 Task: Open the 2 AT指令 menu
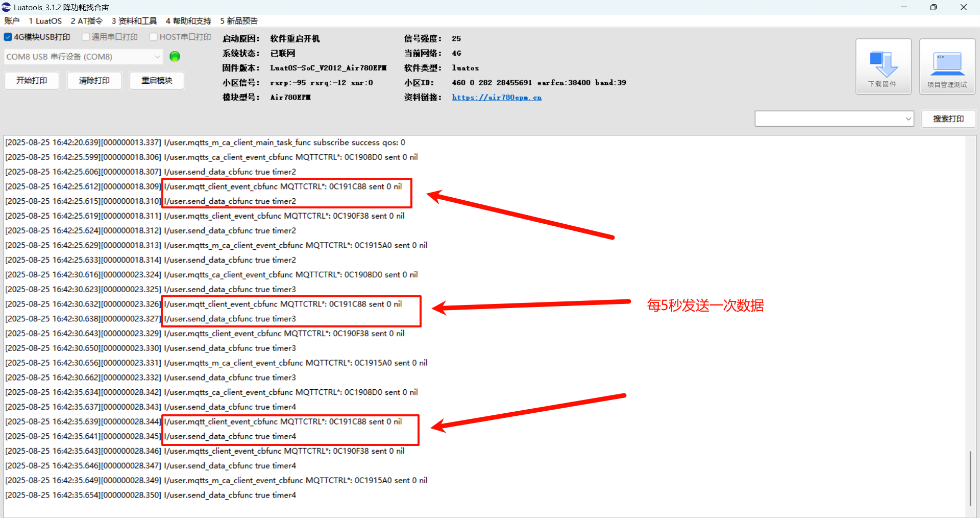pos(87,21)
